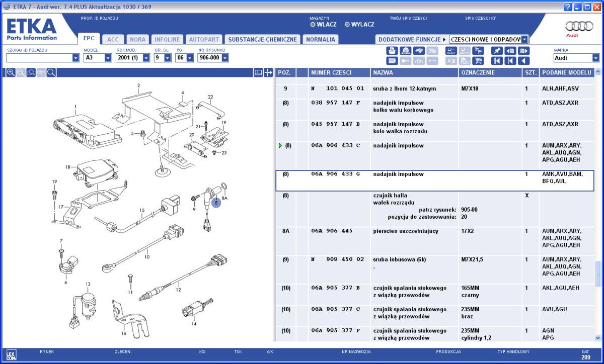Click the POZ. column header

coord(285,72)
